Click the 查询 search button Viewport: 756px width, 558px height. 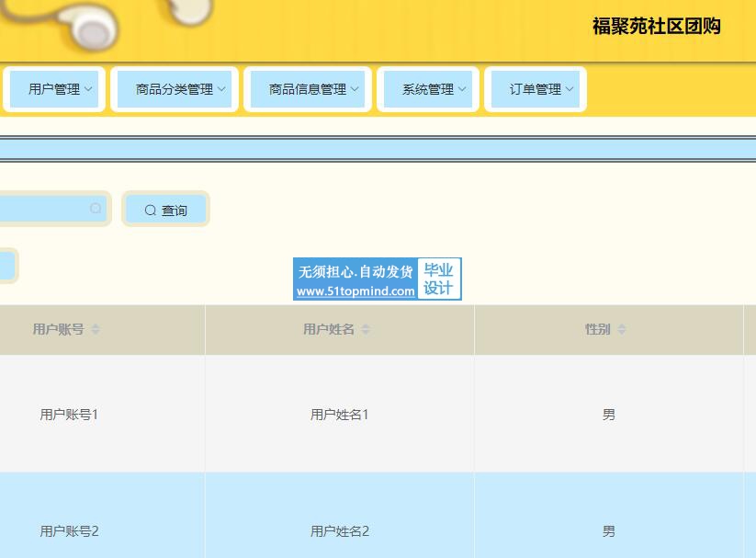[x=166, y=209]
